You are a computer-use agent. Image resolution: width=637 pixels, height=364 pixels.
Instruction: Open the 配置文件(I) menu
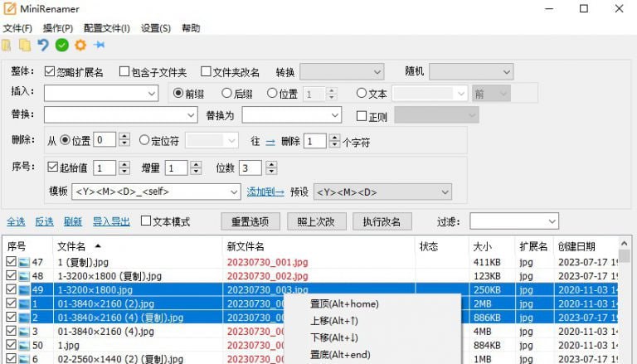[107, 28]
